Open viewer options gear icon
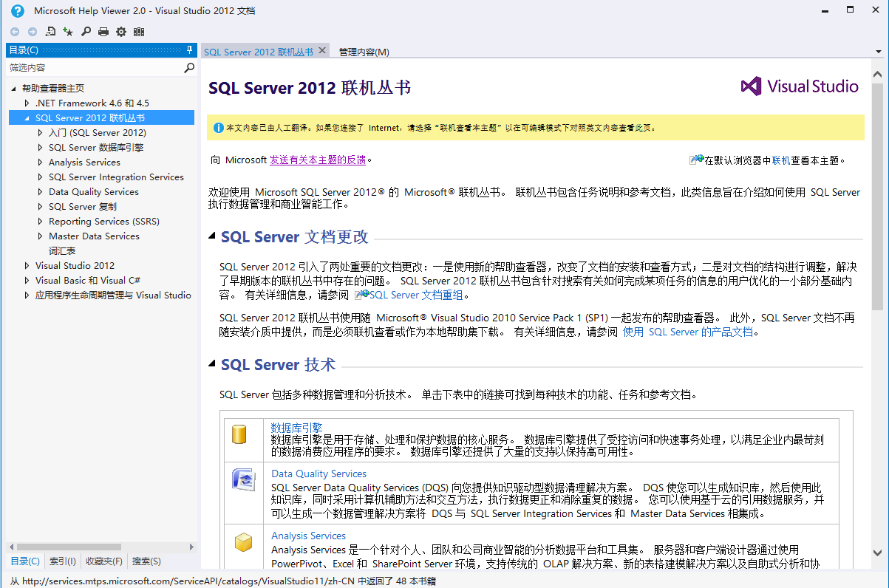 [121, 32]
